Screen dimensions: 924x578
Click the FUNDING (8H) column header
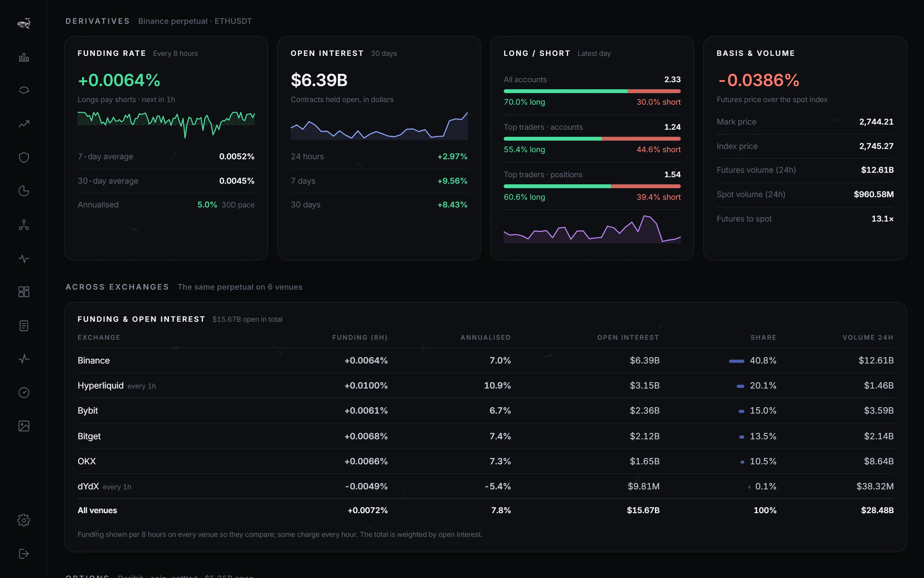(x=360, y=337)
